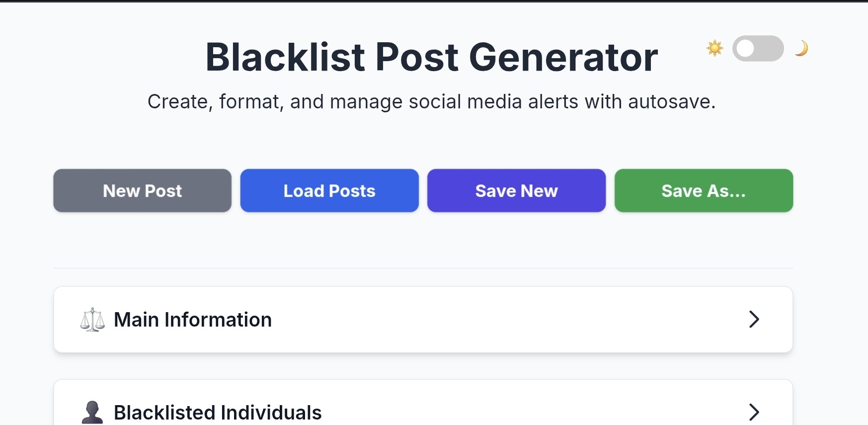Screen dimensions: 868x425
Task: Click the subtitle text about autosave
Action: coord(432,101)
